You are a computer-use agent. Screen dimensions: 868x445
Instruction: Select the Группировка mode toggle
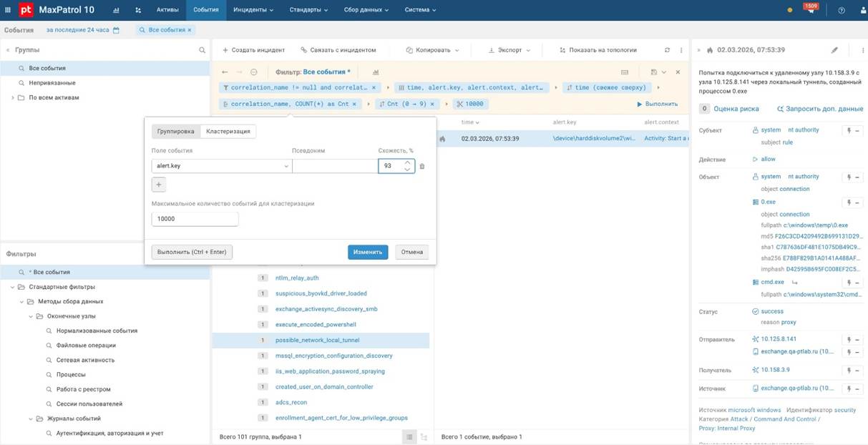(x=176, y=132)
